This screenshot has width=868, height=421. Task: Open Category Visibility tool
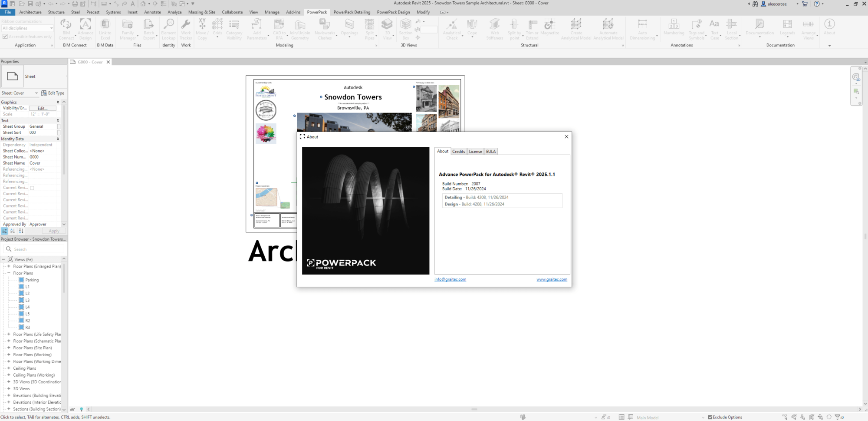(x=234, y=29)
